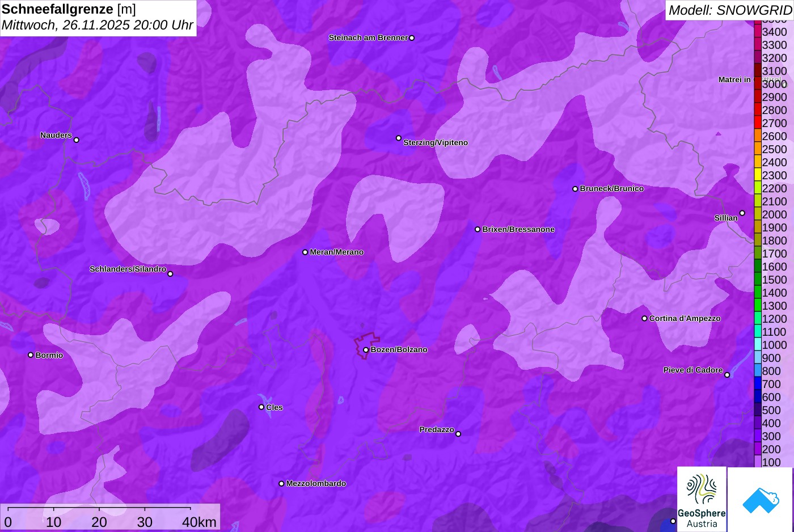Click the 1000 m cyan legend swatch
This screenshot has height=532, width=794.
point(758,345)
